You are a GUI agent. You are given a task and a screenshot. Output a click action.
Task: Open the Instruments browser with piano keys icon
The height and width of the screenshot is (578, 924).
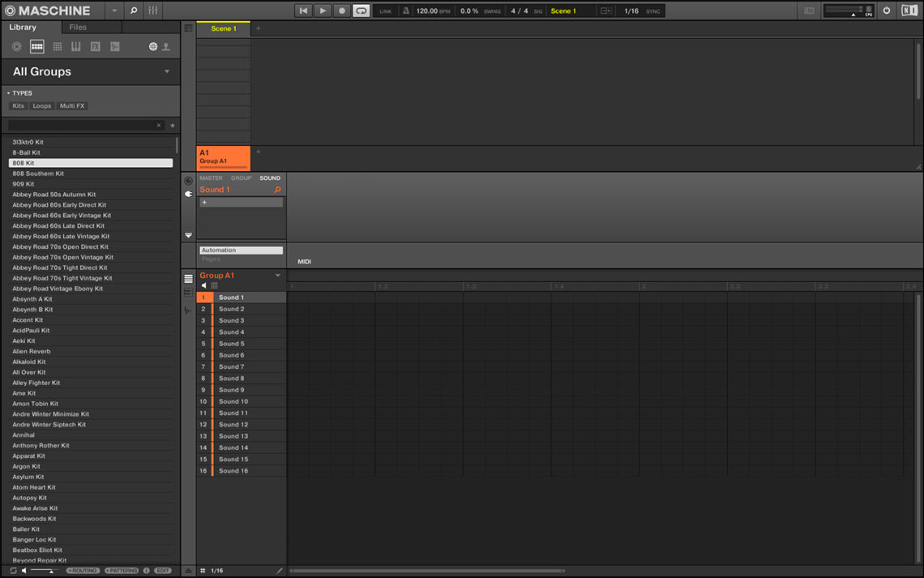[x=75, y=46]
